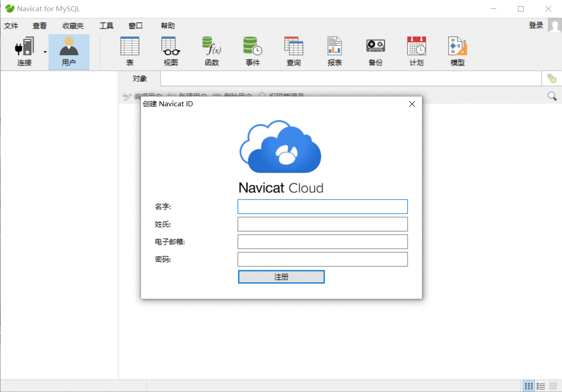Open the Query (查询) toolbar icon
Image resolution: width=562 pixels, height=392 pixels.
[x=294, y=52]
